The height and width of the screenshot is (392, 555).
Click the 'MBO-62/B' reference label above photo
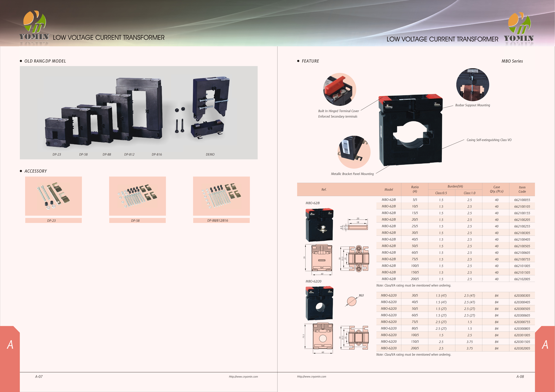pos(313,203)
